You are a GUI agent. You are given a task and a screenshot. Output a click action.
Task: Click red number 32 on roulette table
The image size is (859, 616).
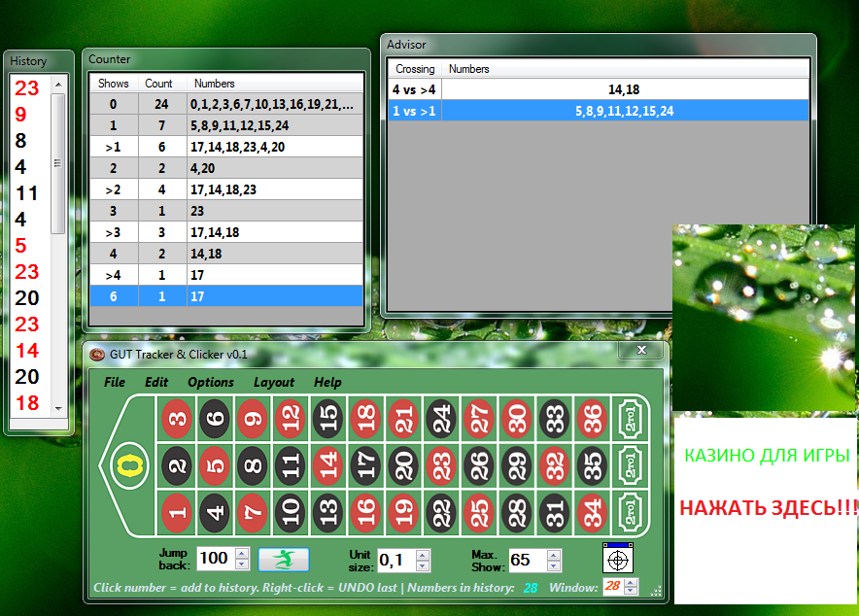pos(555,466)
